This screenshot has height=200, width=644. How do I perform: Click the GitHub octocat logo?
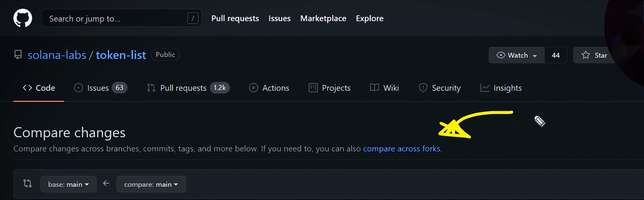click(22, 18)
